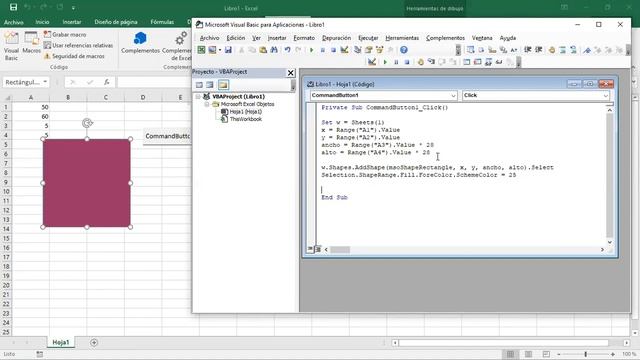This screenshot has width=640, height=360.
Task: Open Insert UserForm dropdown arrow
Action: tap(220, 50)
